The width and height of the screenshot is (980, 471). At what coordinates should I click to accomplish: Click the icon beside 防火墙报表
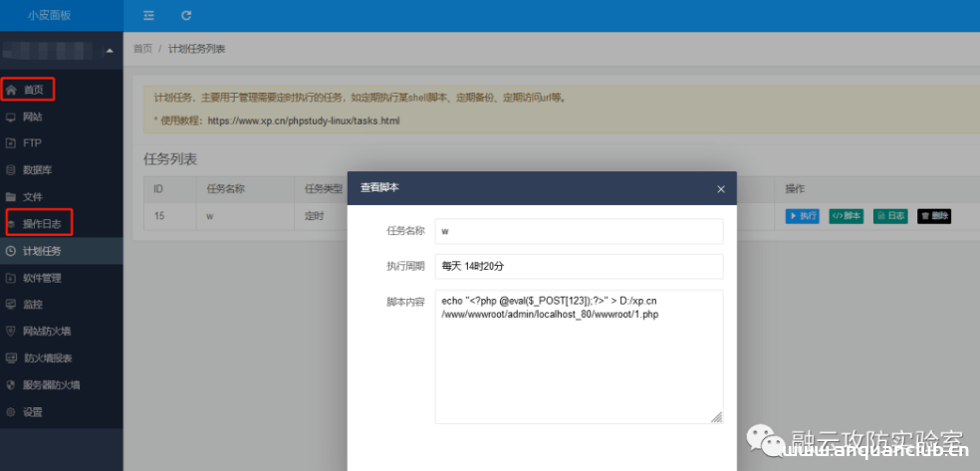pyautogui.click(x=11, y=357)
